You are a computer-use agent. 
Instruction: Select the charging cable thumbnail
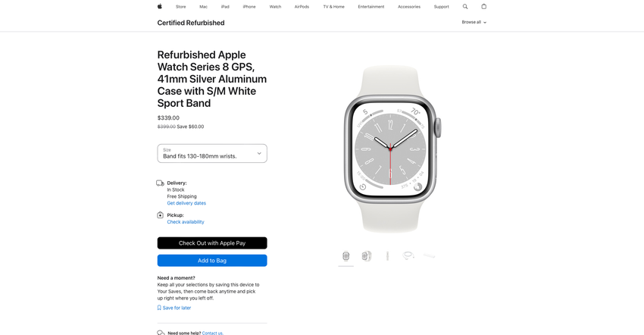[x=408, y=256]
